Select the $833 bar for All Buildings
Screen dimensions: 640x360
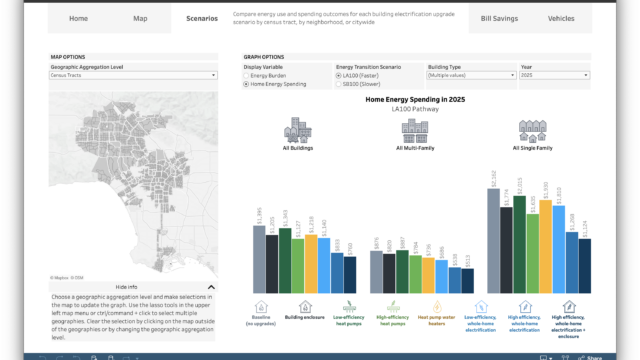tap(337, 273)
